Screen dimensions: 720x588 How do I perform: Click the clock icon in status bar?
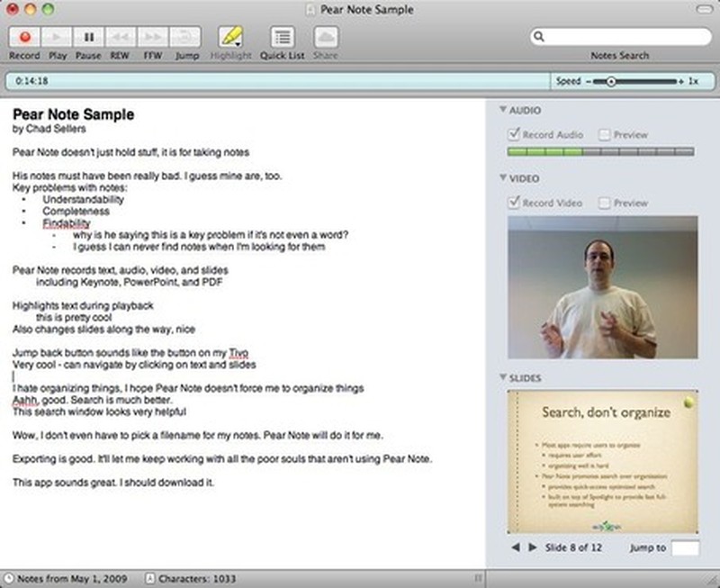(x=8, y=578)
